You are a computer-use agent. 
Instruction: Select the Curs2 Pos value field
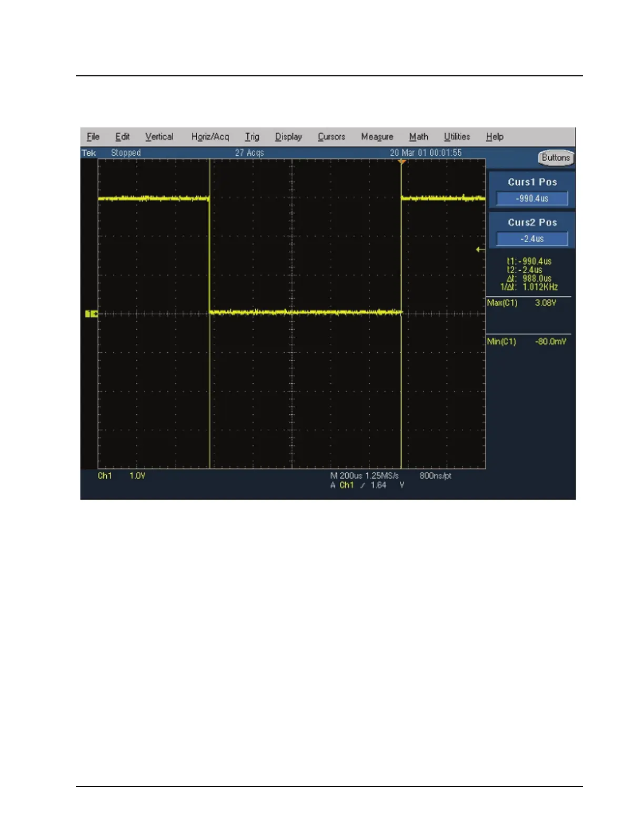click(x=532, y=239)
